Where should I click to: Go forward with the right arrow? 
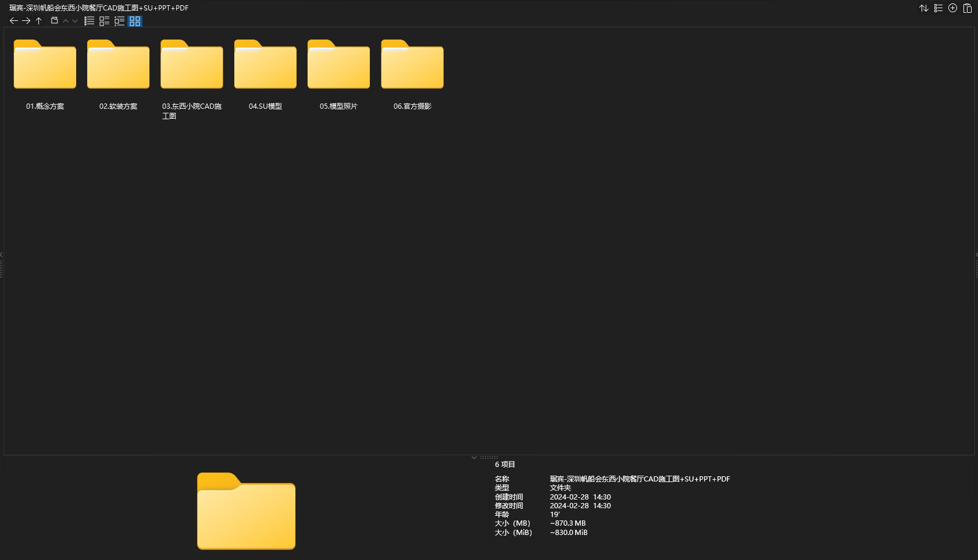click(x=26, y=21)
